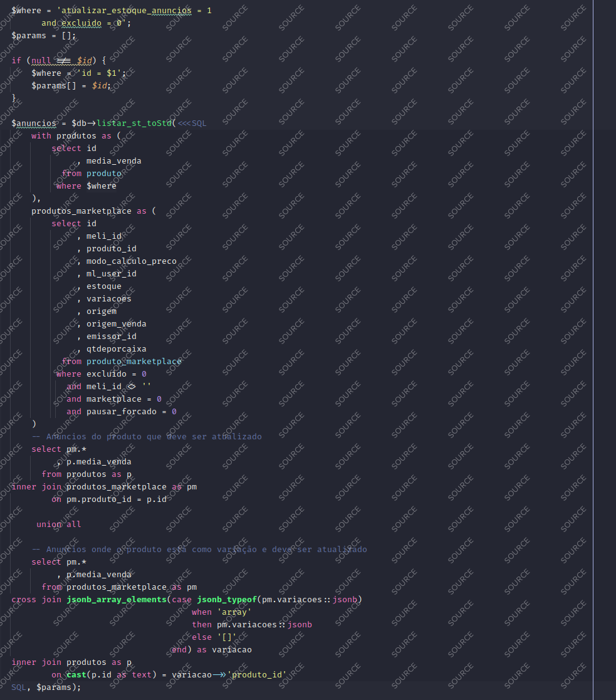Click the cast function keyword
This screenshot has width=616, height=700.
tap(76, 675)
